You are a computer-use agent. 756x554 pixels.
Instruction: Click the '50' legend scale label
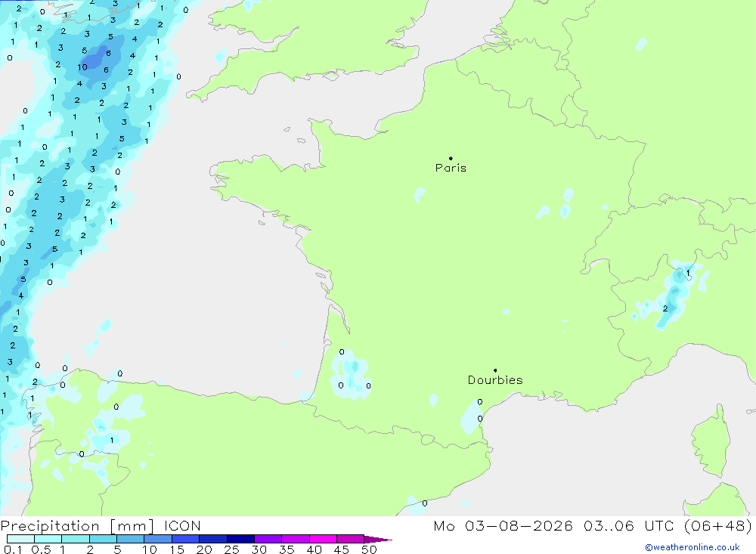point(369,549)
